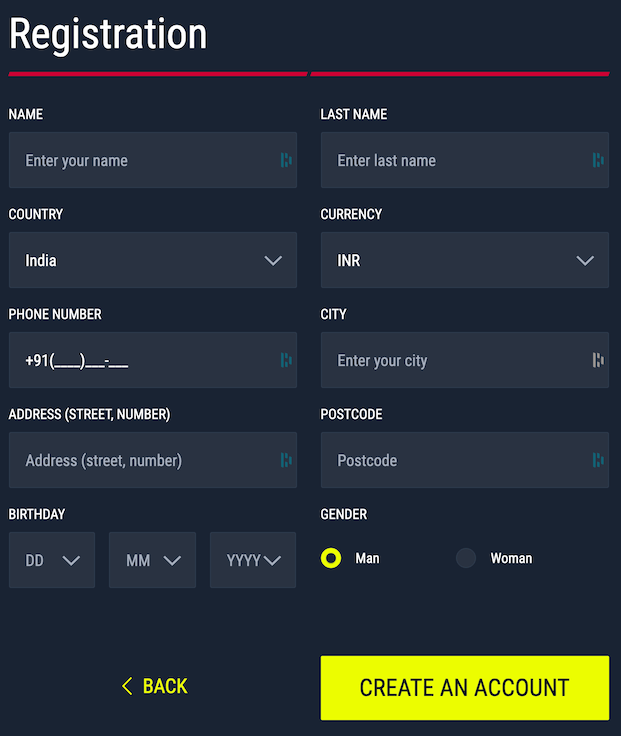
Task: Click the autofill icon in the Address field
Action: point(286,460)
